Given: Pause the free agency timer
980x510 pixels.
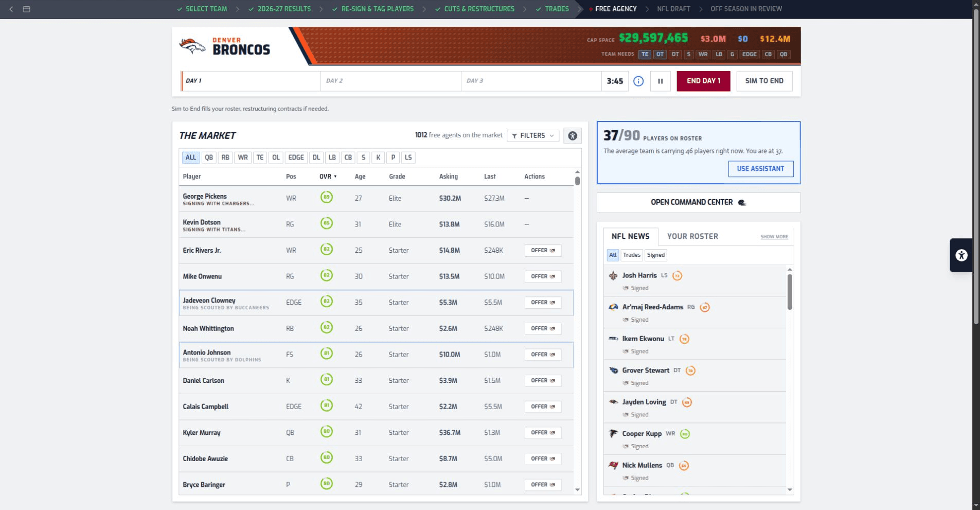Looking at the screenshot, I should click(661, 81).
